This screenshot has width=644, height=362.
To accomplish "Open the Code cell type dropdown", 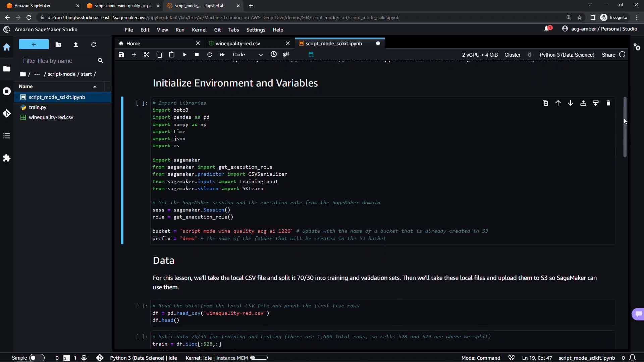I will click(248, 55).
